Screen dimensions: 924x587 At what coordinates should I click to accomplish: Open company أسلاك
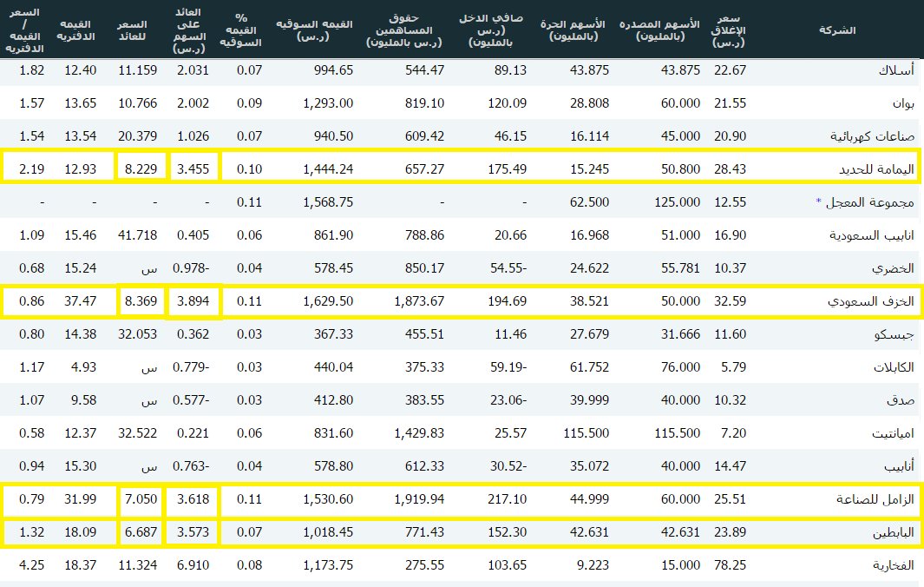coord(896,70)
